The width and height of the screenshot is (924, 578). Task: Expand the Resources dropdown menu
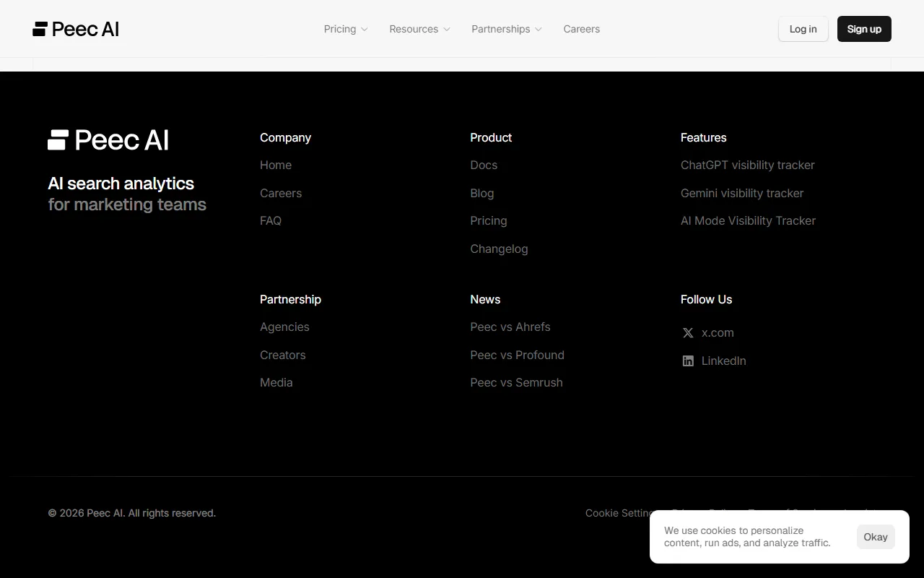coord(419,29)
